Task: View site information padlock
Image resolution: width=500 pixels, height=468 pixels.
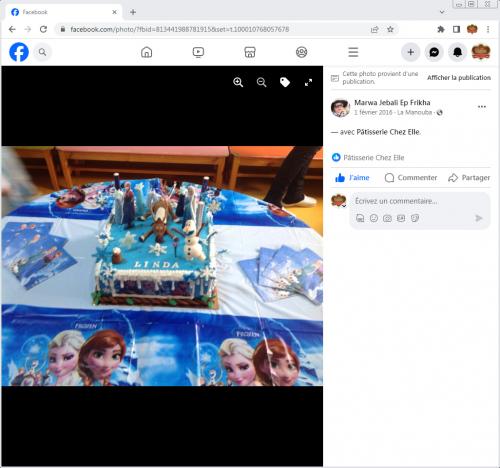Action: [63, 29]
